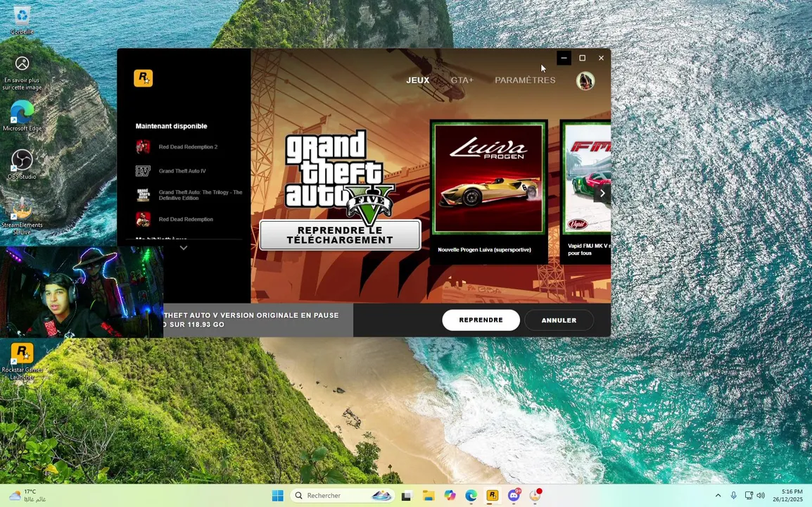
Task: Open network settings from the tray
Action: [748, 496]
